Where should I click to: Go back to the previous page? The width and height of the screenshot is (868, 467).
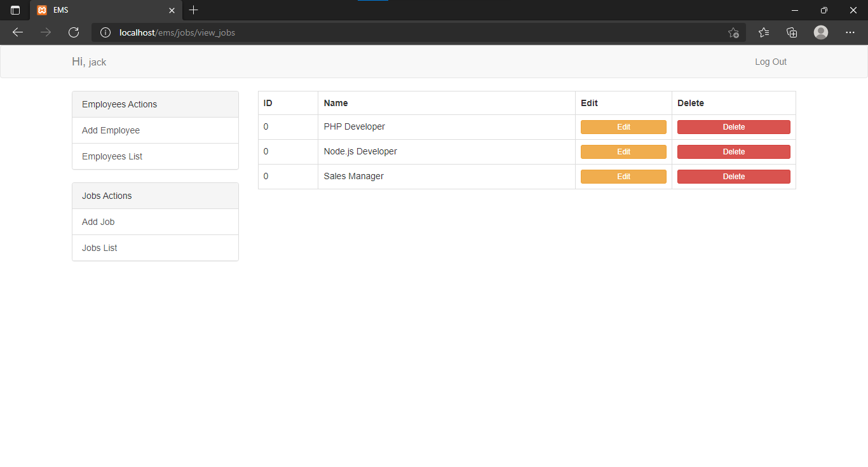17,32
